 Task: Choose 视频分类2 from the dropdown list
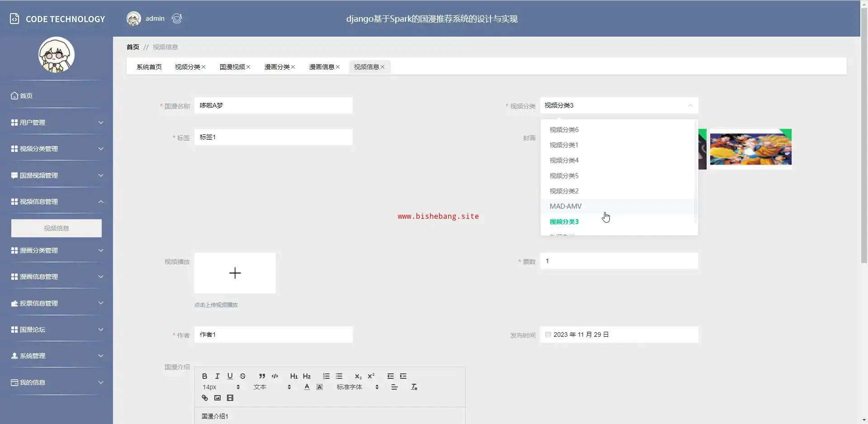[x=618, y=191]
